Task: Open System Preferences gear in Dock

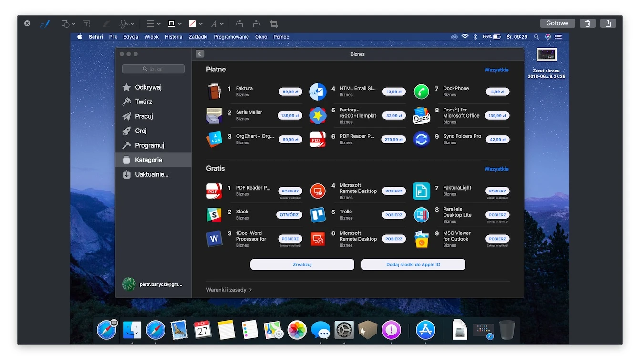Action: click(x=344, y=330)
